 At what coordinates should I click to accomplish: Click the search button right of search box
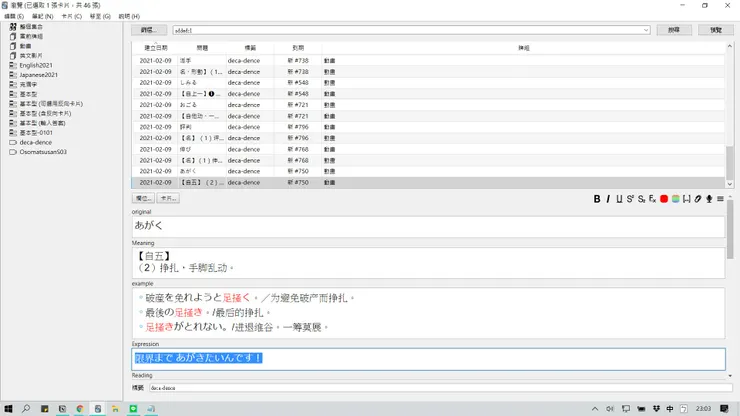[674, 30]
